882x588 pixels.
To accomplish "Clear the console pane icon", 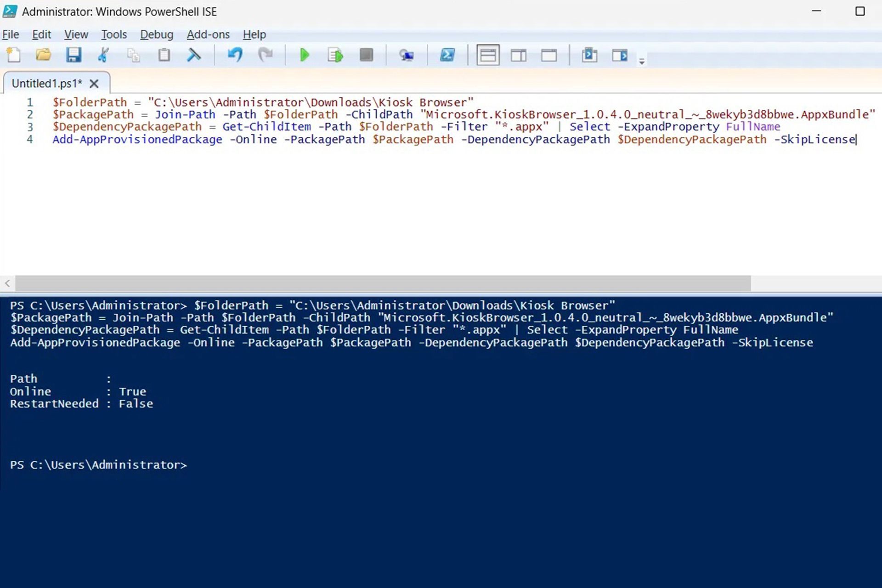I will [194, 55].
